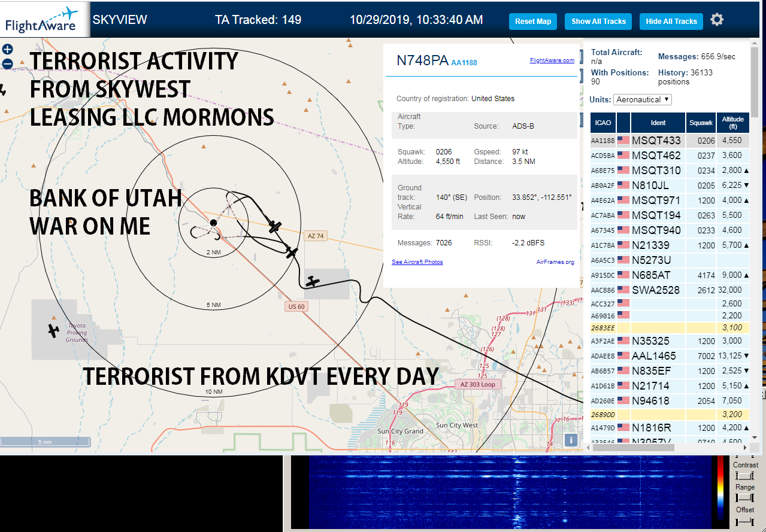766x532 pixels.
Task: Click climbing arrow beside 9,000 altitude
Action: [746, 275]
